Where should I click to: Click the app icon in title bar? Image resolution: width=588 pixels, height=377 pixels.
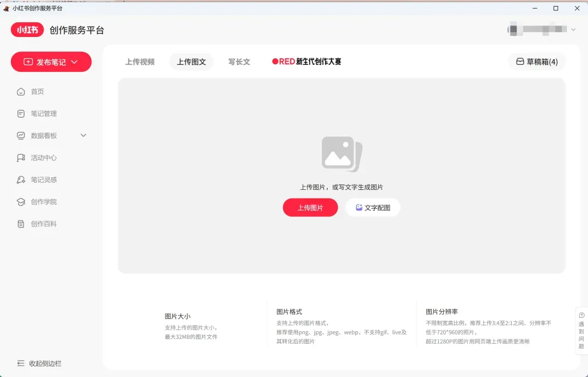click(7, 8)
